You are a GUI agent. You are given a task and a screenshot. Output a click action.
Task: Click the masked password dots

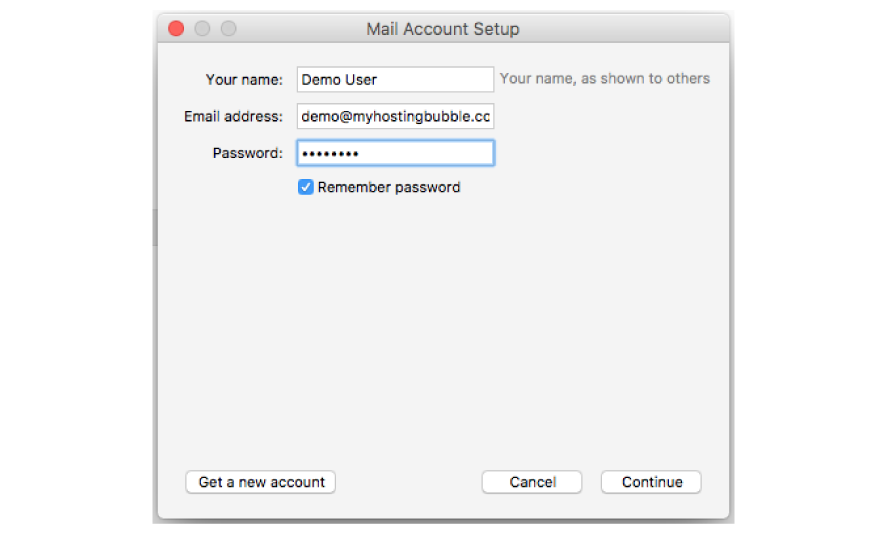pyautogui.click(x=330, y=154)
